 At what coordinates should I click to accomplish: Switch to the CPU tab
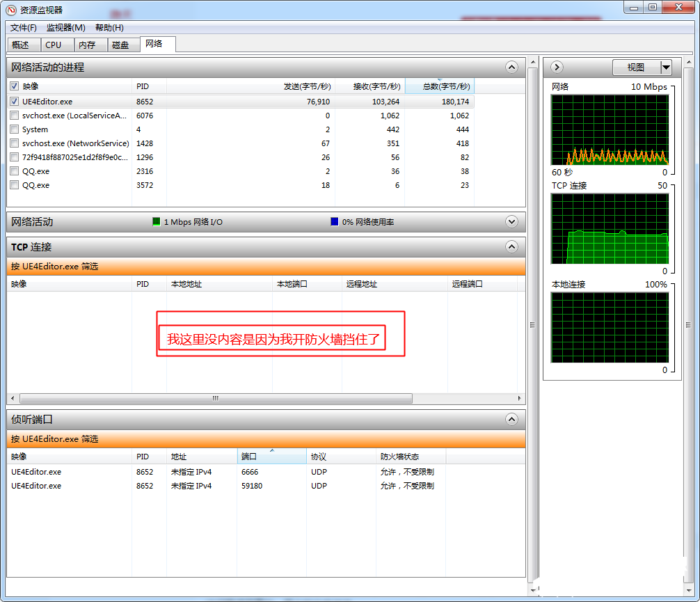point(57,45)
